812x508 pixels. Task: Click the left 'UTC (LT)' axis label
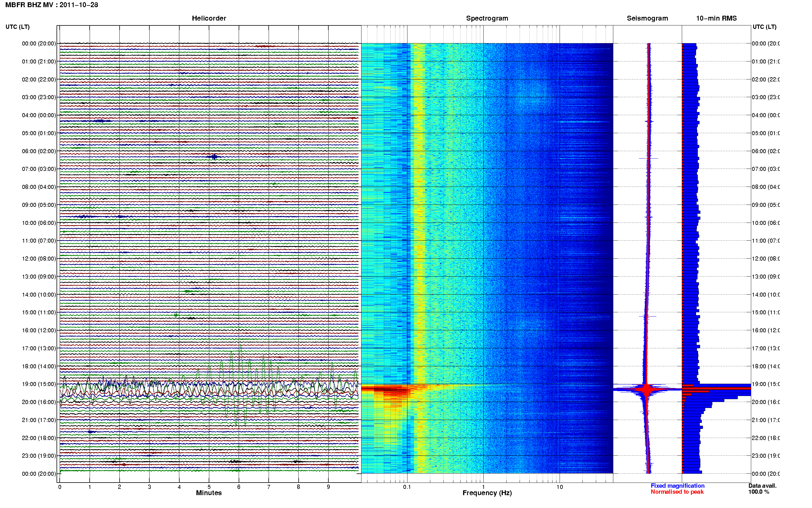[17, 27]
